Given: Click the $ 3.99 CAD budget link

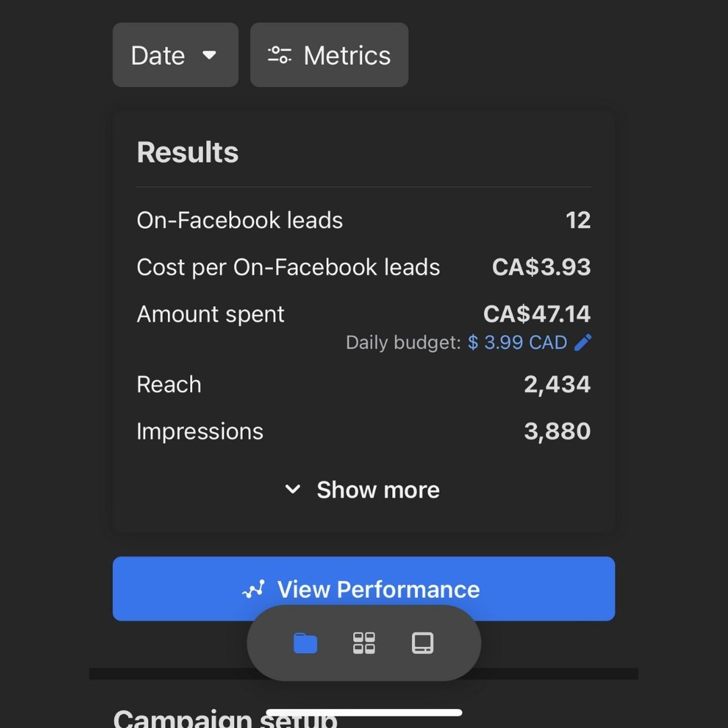Looking at the screenshot, I should click(x=518, y=342).
